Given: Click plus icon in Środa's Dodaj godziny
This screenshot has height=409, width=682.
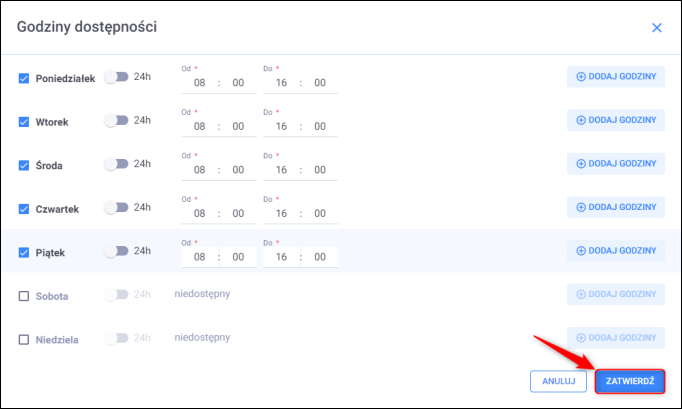Looking at the screenshot, I should 581,164.
